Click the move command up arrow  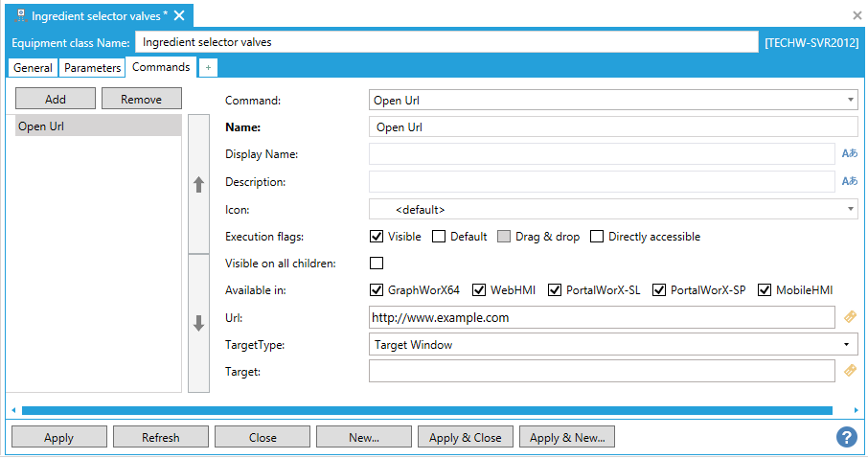tap(199, 185)
